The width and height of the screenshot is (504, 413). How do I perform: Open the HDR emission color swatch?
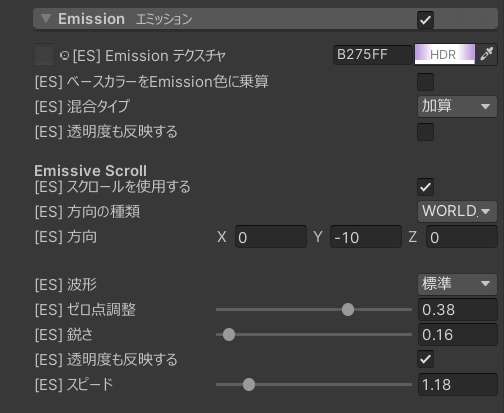[445, 54]
